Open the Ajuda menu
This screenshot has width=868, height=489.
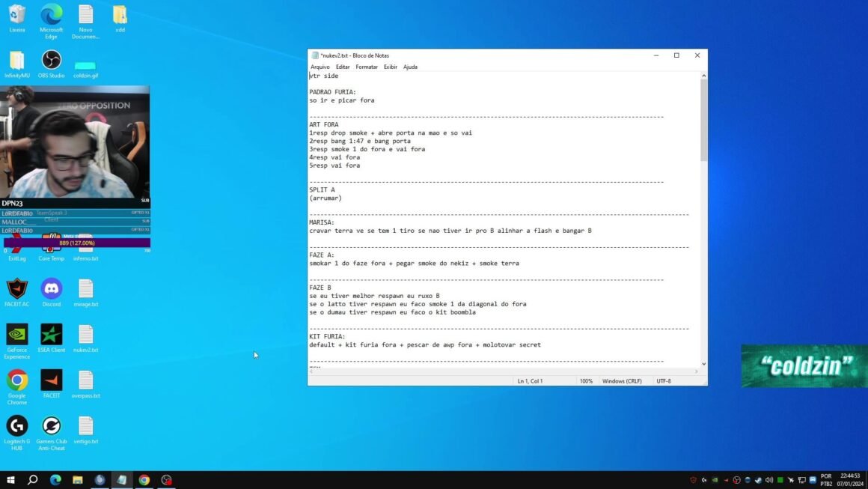[410, 67]
